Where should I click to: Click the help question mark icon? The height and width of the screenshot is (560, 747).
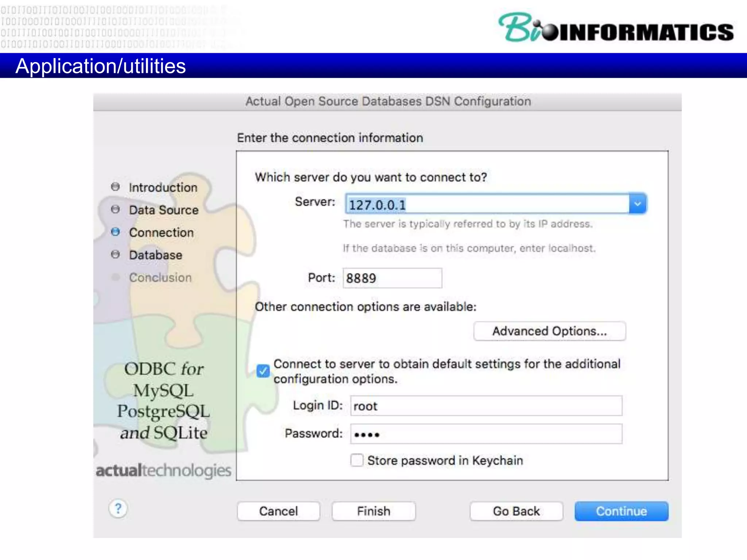pyautogui.click(x=118, y=508)
